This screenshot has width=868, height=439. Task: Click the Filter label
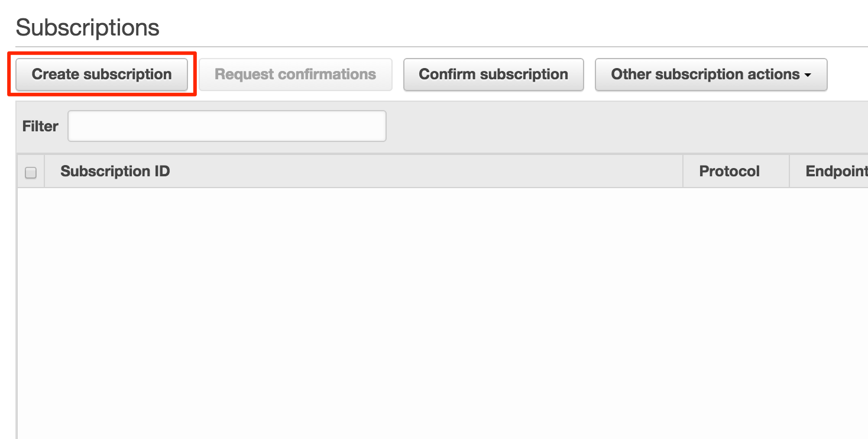(x=39, y=126)
